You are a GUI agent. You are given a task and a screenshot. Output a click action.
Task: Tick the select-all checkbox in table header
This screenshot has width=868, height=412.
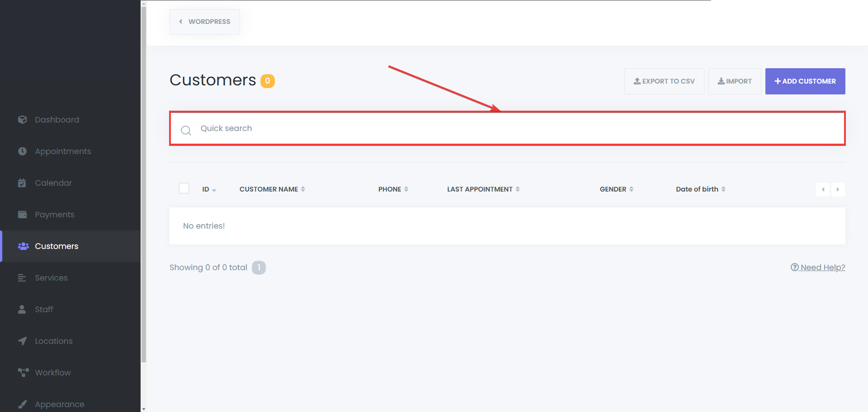click(184, 188)
